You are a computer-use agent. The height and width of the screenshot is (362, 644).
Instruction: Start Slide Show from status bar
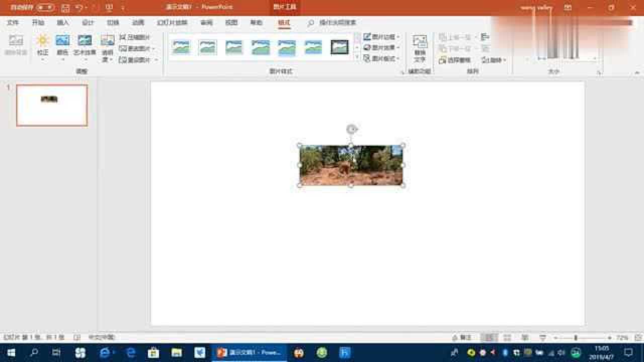coord(542,337)
